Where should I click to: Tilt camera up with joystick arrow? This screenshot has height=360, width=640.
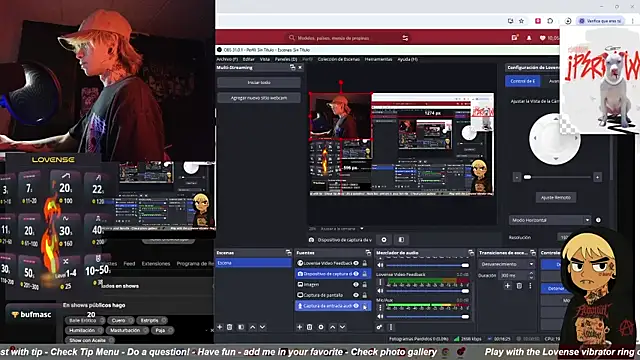point(555,119)
